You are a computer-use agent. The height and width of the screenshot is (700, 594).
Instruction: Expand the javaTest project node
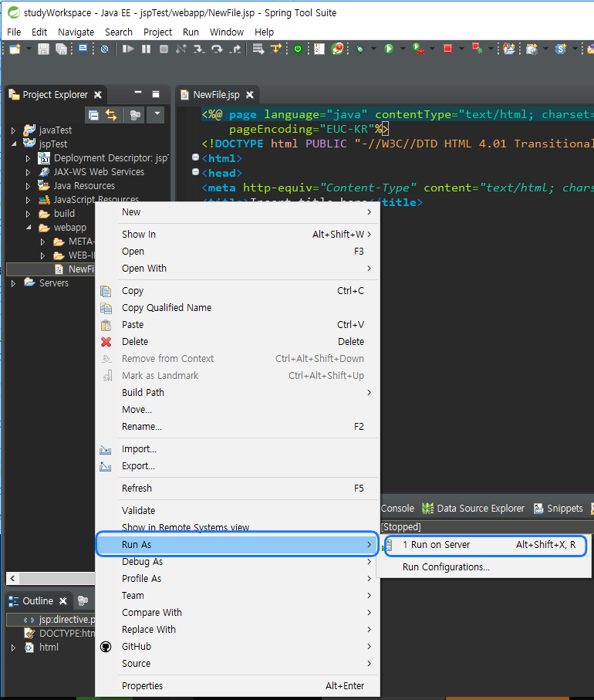point(13,130)
